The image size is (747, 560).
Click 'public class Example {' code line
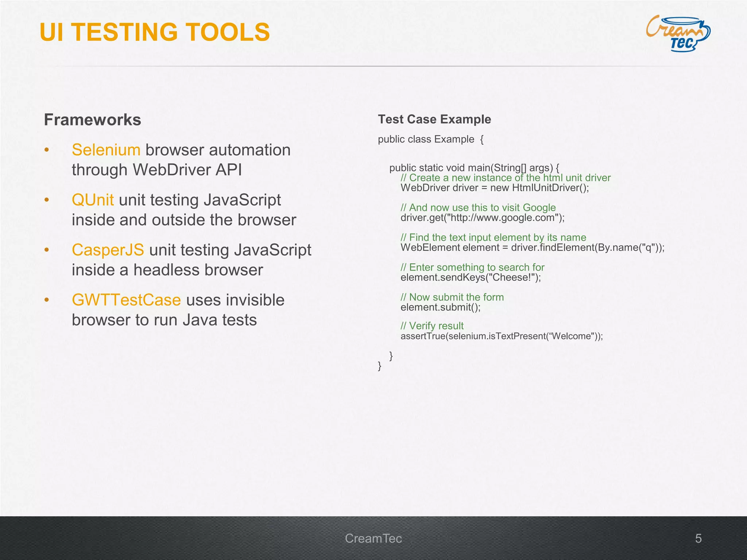(x=431, y=139)
